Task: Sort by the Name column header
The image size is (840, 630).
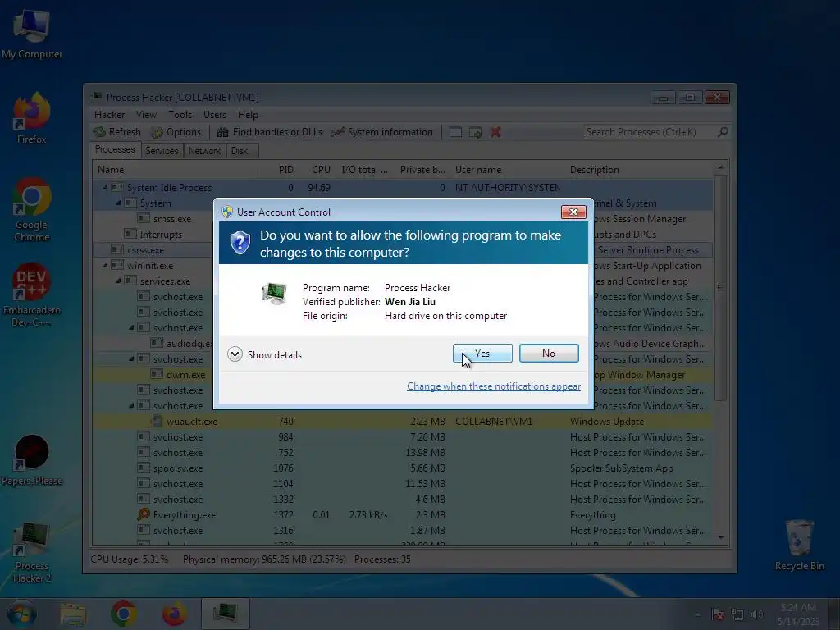Action: point(176,170)
